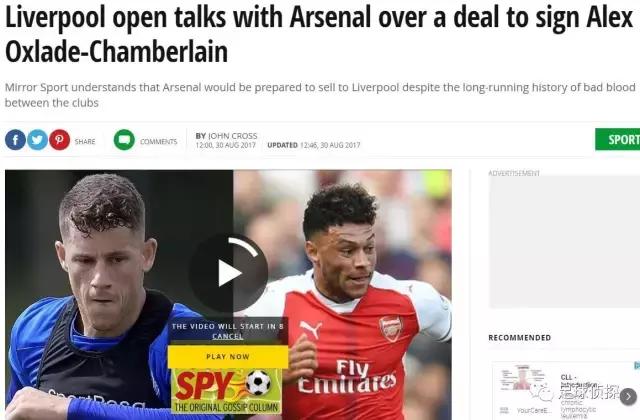Pin the article using Pinterest icon
Screen dimensions: 640x420
tap(60, 140)
